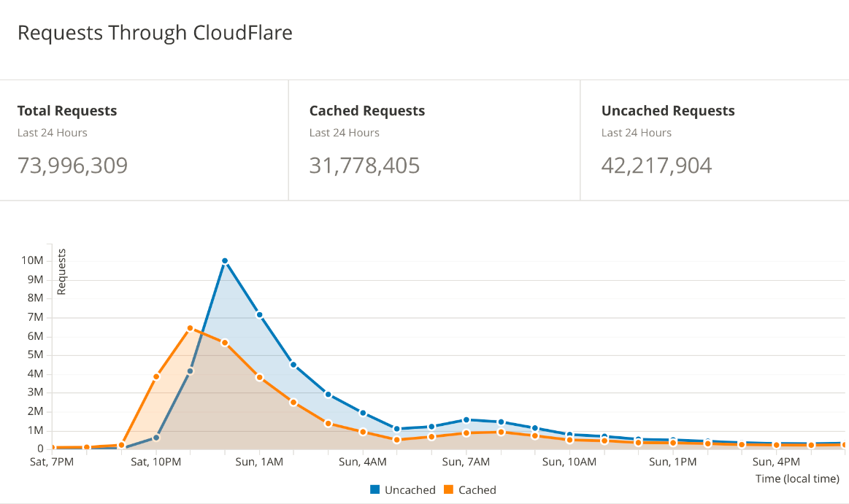Click the Time (local time) axis title
Screen dimensions: 849x504
coord(798,478)
